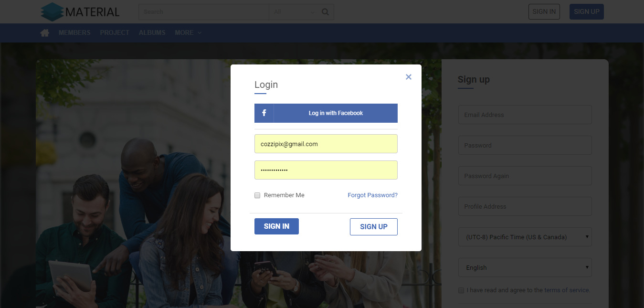Click the Profile Address field

[525, 206]
